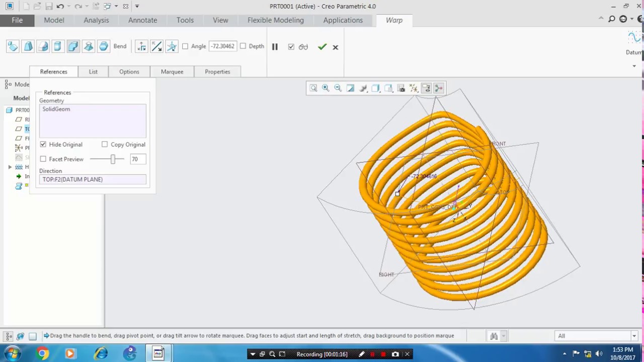Open the Display Style dropdown in graphics toolbar
The height and width of the screenshot is (362, 644).
point(375,88)
